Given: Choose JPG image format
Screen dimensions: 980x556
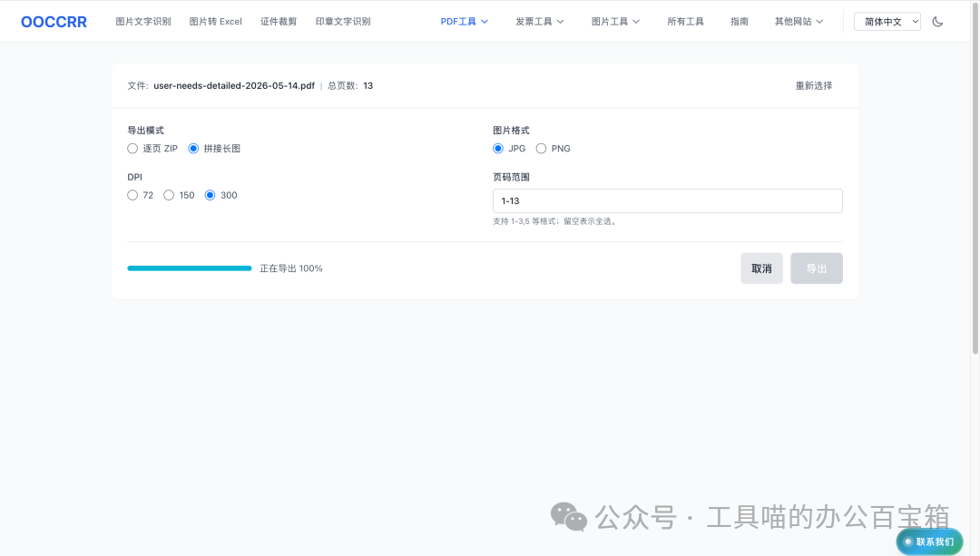Looking at the screenshot, I should 509,148.
